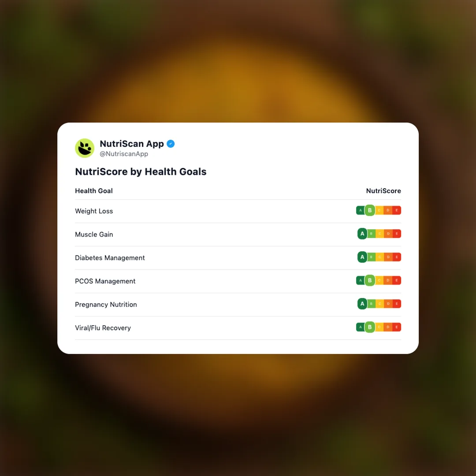
Task: Select the Weight Loss row label
Action: pos(94,211)
